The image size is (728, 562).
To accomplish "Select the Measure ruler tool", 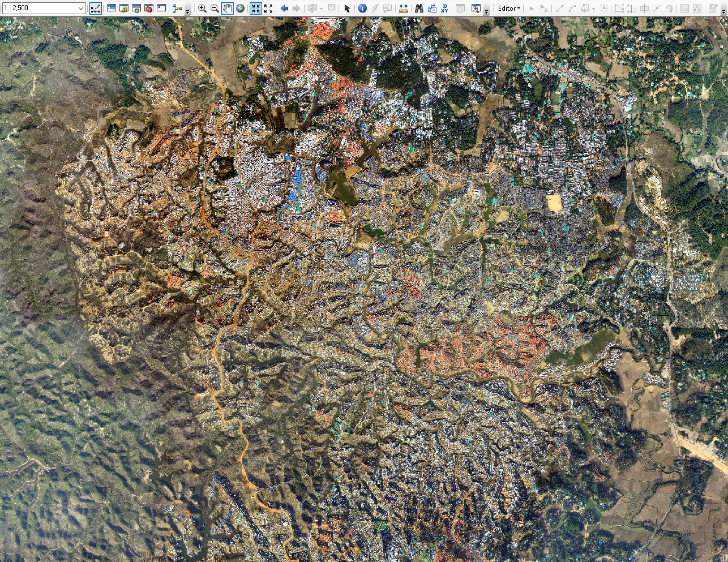I will tap(403, 8).
